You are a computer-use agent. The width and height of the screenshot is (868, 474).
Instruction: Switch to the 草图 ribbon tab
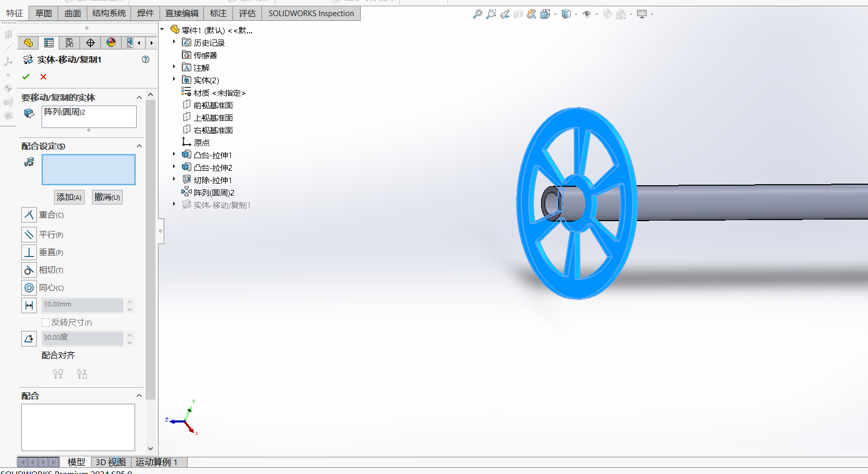click(44, 14)
